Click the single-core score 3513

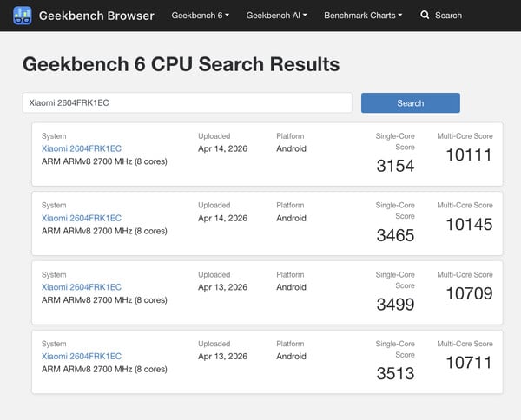[395, 374]
